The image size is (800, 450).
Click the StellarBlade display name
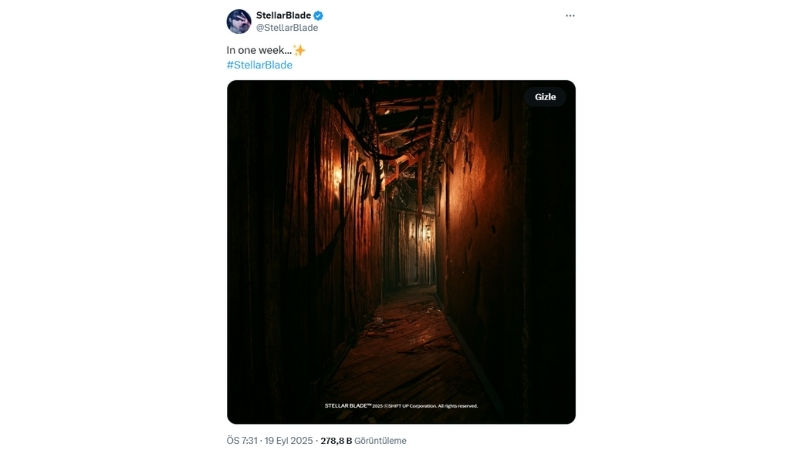click(283, 15)
